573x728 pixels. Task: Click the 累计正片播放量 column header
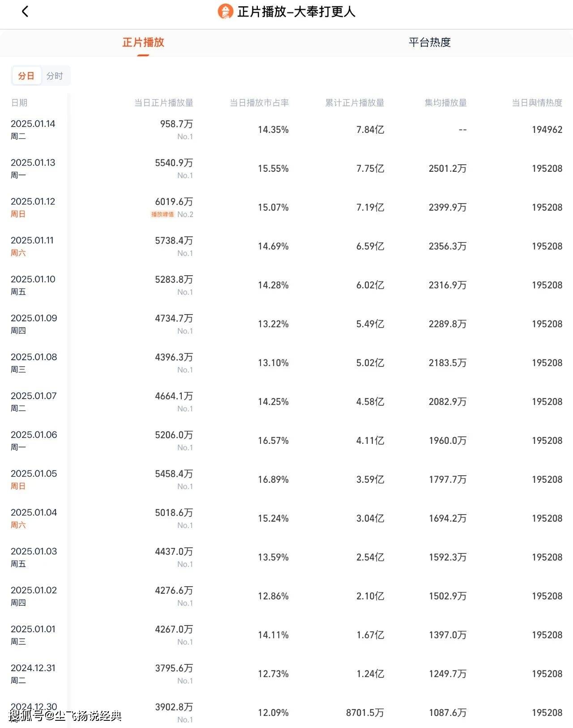pos(355,103)
